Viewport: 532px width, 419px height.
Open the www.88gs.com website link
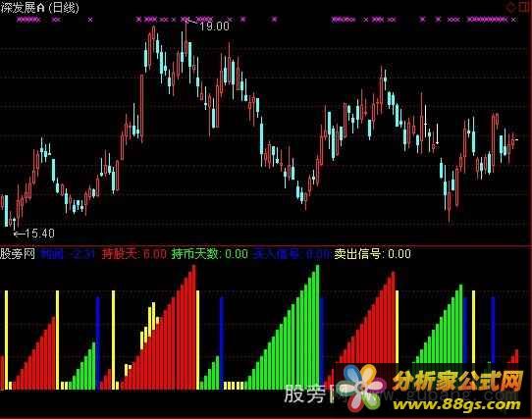pos(456,404)
